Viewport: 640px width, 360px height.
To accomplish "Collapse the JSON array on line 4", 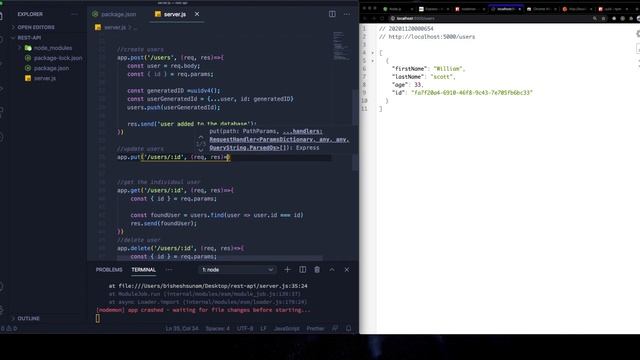I will click(373, 53).
